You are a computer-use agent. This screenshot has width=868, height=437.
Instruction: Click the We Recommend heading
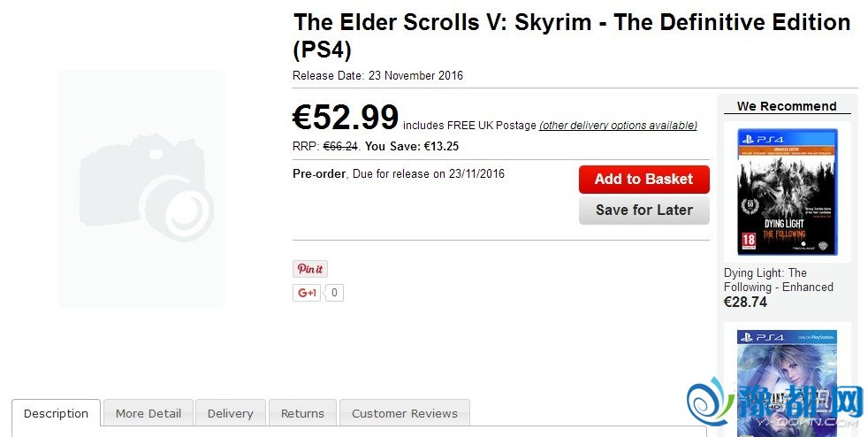pyautogui.click(x=787, y=106)
